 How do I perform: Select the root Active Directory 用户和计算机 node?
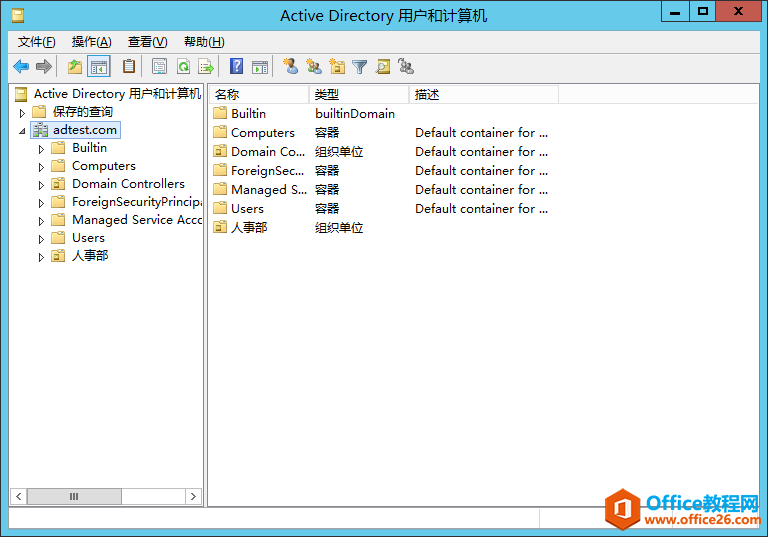click(117, 94)
